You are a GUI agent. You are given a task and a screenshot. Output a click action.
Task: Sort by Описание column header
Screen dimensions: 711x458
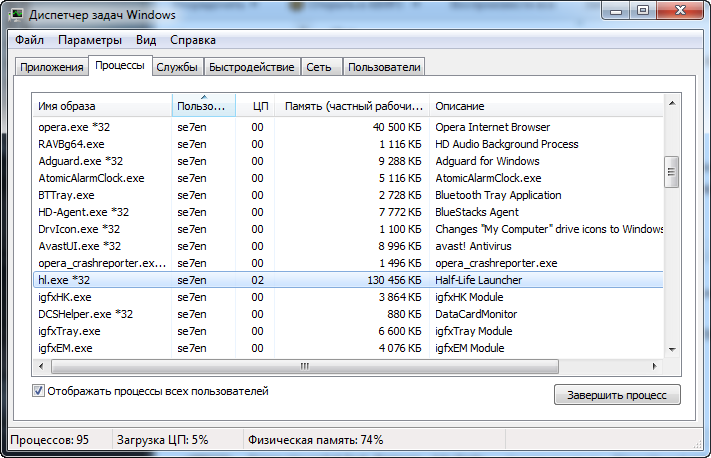(546, 106)
